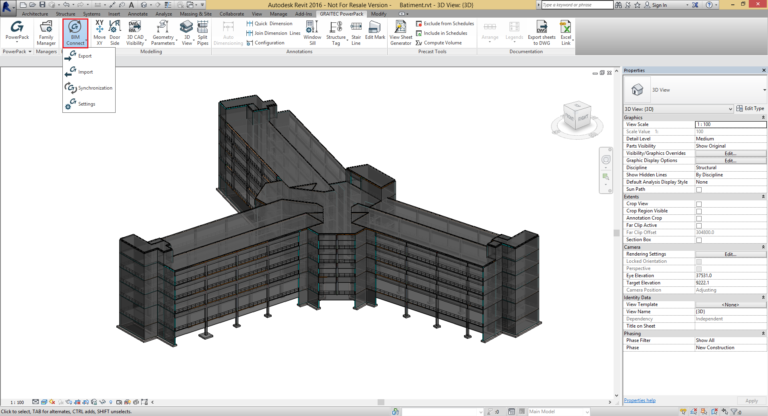This screenshot has height=416, width=768.
Task: Open the Structure Tag tool
Action: click(x=336, y=32)
